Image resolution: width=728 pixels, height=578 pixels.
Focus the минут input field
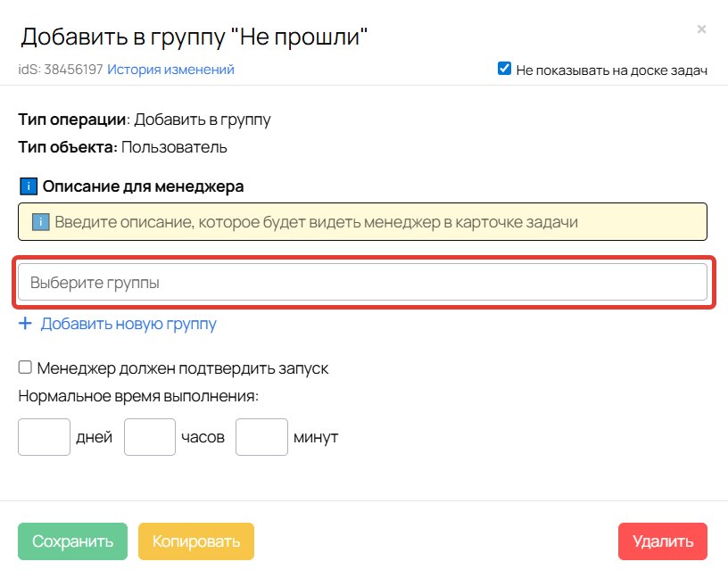click(261, 437)
